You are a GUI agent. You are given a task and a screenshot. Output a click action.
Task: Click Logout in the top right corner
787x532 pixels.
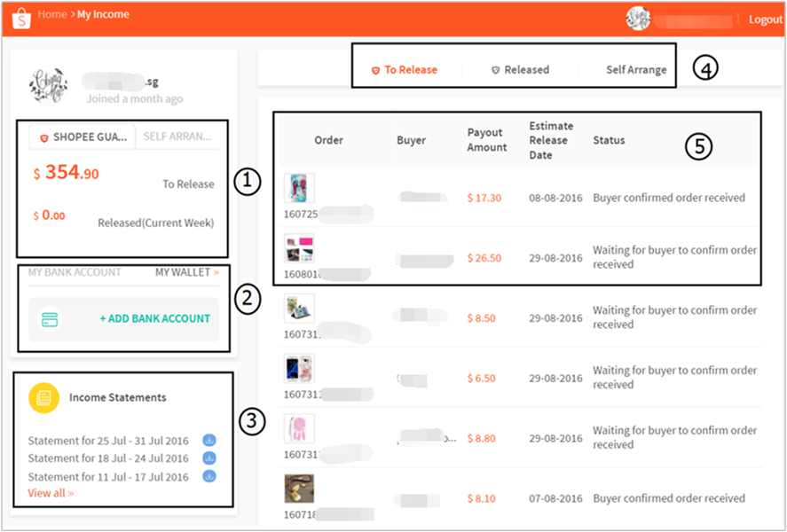[x=765, y=18]
